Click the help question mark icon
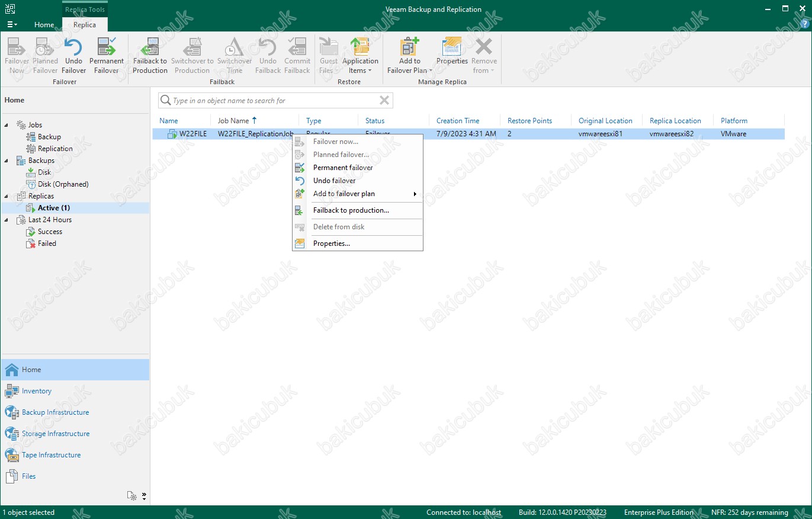The image size is (812, 519). [x=804, y=24]
